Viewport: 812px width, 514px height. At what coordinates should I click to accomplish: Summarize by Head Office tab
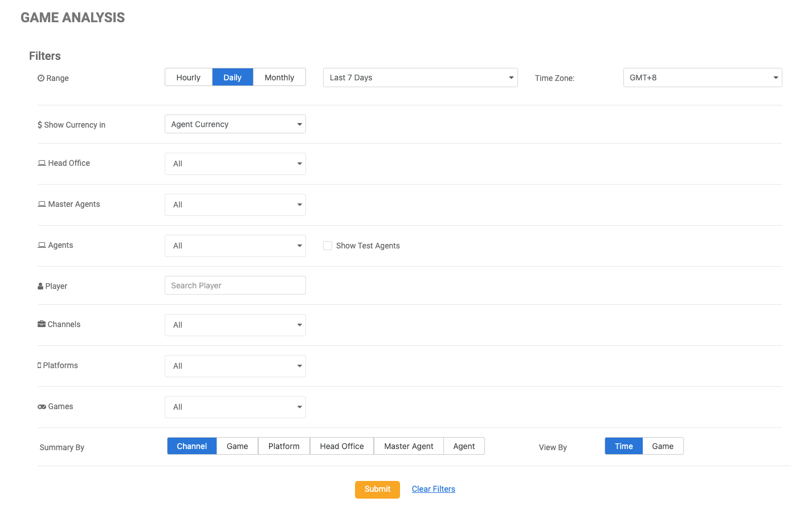pyautogui.click(x=342, y=446)
